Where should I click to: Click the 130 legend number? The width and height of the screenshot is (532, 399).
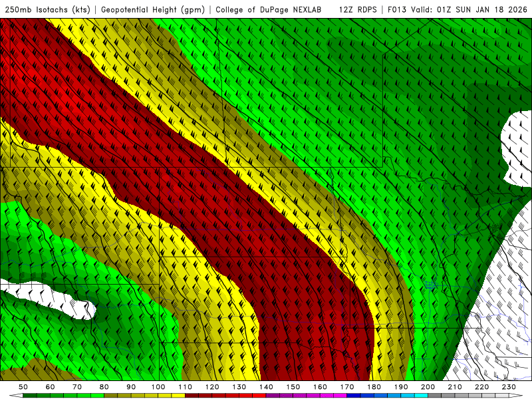[239, 387]
